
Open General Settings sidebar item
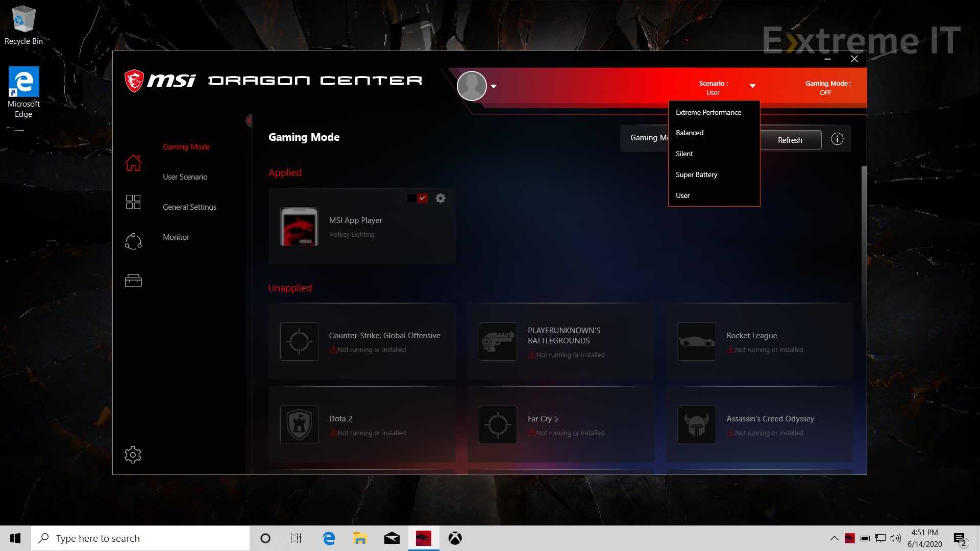click(189, 207)
